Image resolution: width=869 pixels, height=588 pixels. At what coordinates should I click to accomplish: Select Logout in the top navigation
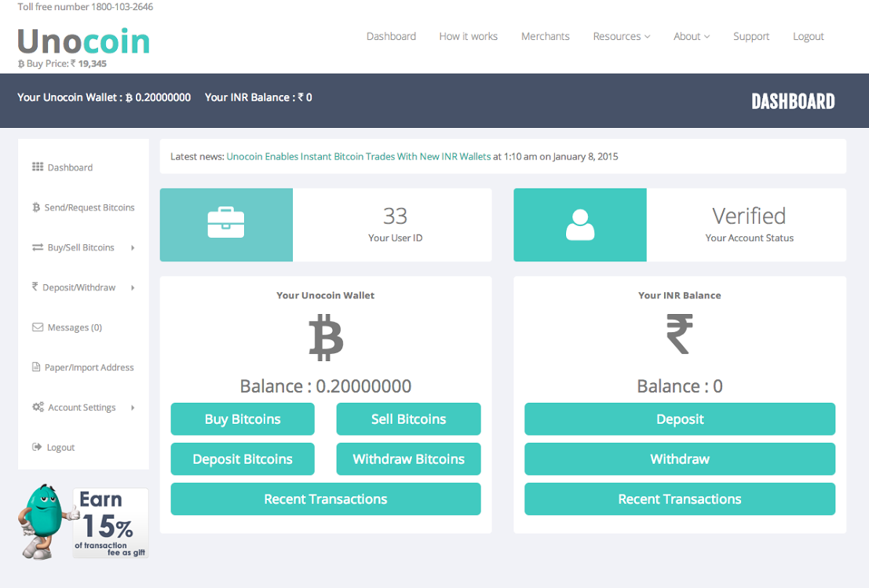(x=808, y=36)
